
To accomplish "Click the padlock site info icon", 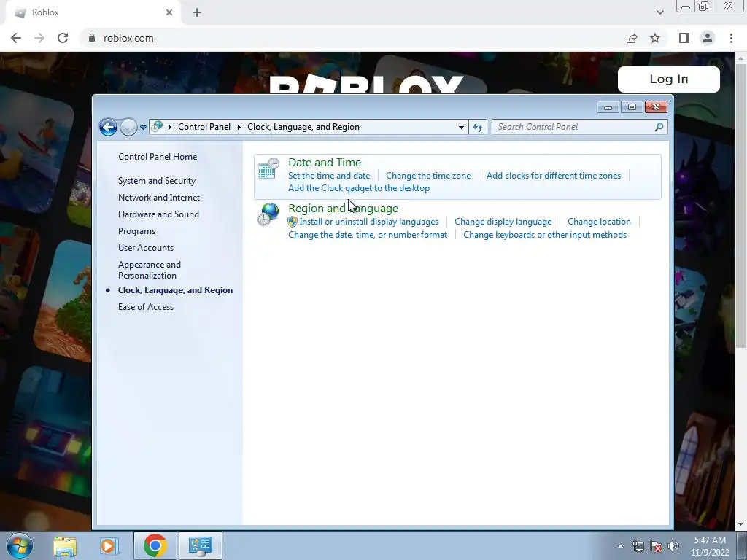I will pyautogui.click(x=92, y=38).
